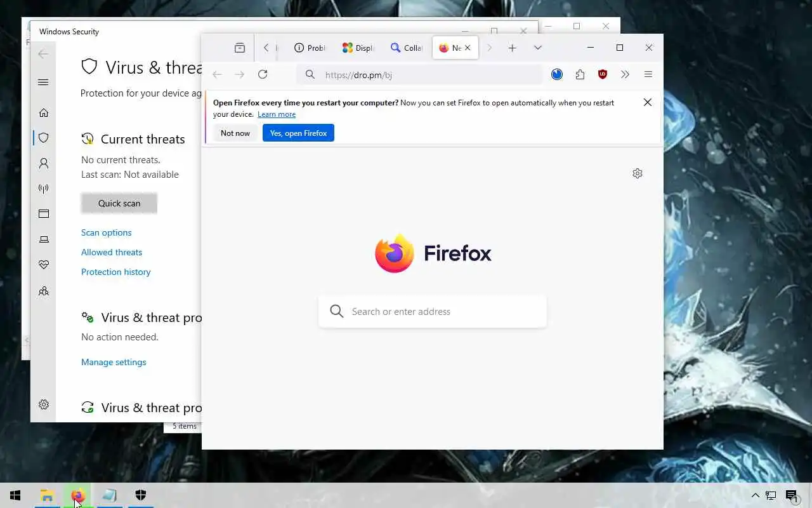Viewport: 812px width, 508px height.
Task: Open File Explorer from taskbar
Action: [47, 495]
